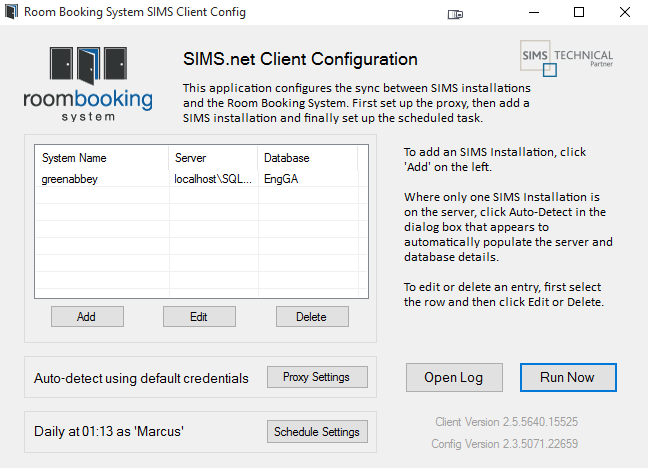Viewport: 648px width, 468px height.
Task: Click the Server column header
Action: (x=213, y=158)
